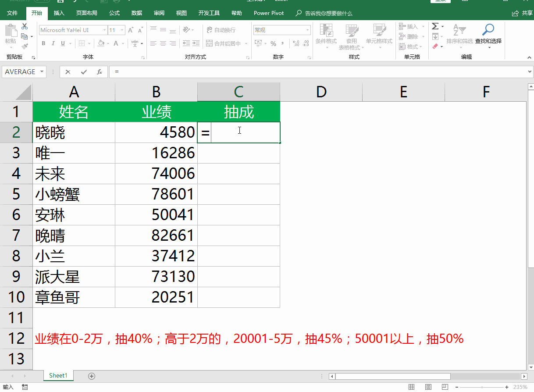The height and width of the screenshot is (392, 534).
Task: Click the text Orientation icon
Action: tap(187, 30)
